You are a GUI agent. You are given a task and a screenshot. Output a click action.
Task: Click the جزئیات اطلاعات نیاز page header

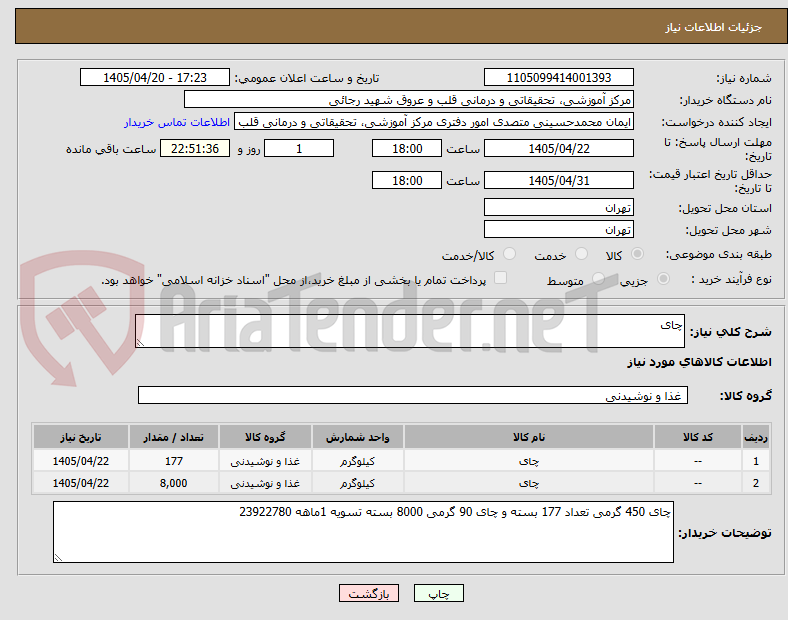pos(401,26)
